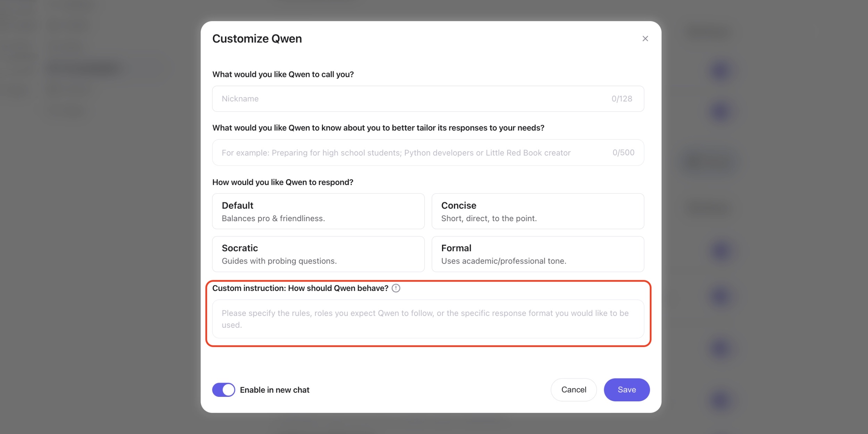This screenshot has height=434, width=868.
Task: Save the customization settings
Action: click(626, 390)
